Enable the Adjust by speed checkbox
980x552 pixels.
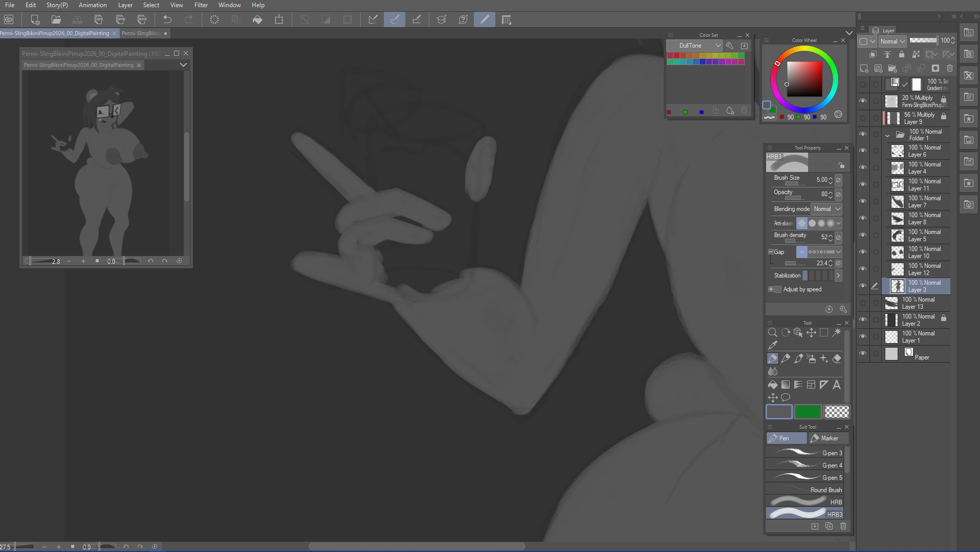pos(778,289)
